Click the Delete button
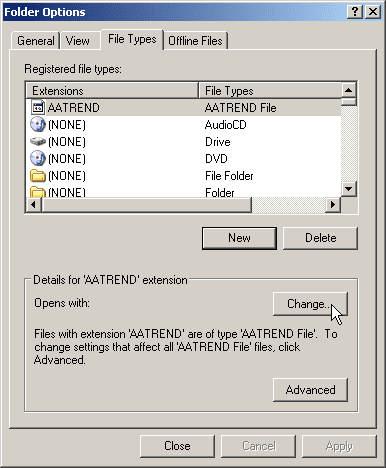386x468 pixels. [x=320, y=238]
